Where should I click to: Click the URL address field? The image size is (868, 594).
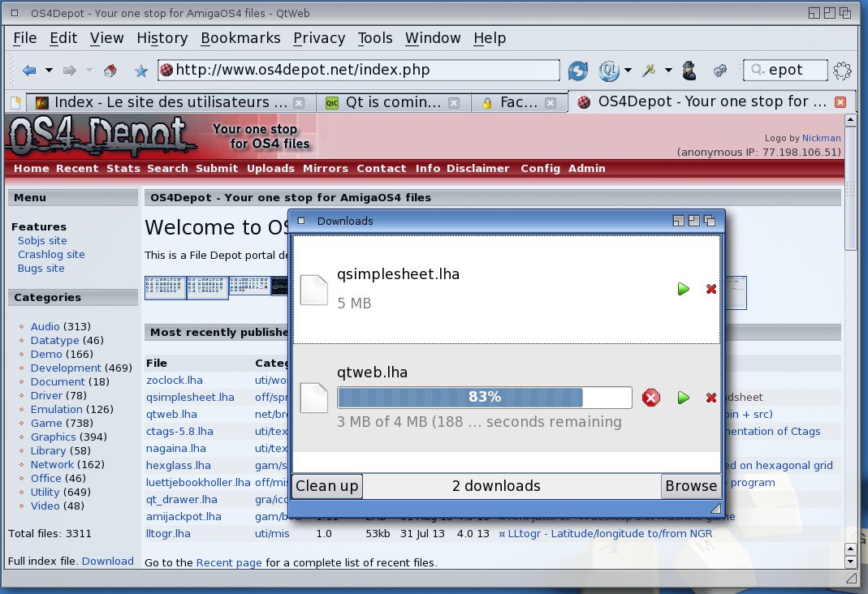click(x=365, y=71)
